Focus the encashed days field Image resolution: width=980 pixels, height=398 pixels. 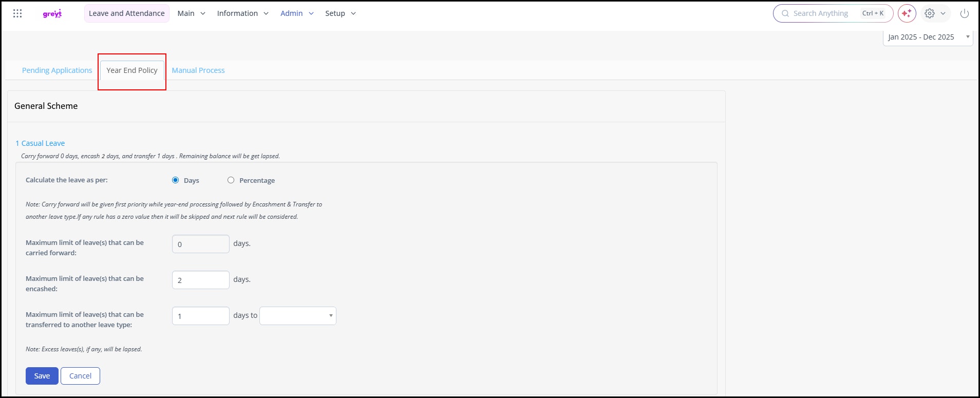pyautogui.click(x=201, y=280)
